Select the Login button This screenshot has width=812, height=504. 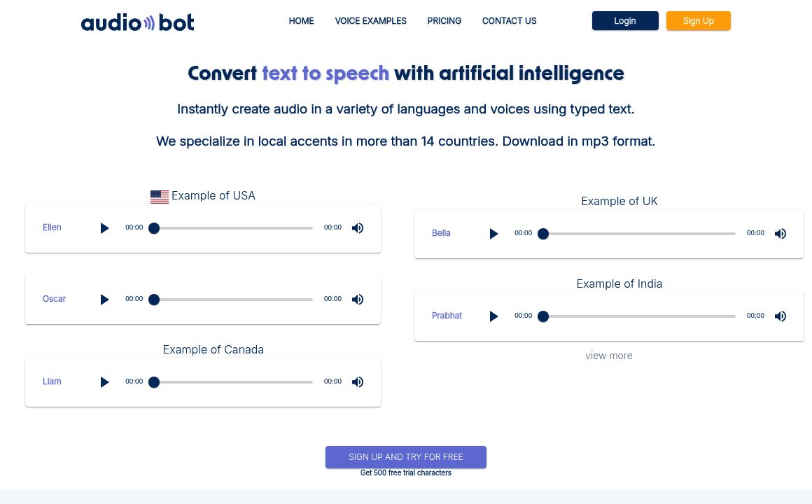point(624,21)
